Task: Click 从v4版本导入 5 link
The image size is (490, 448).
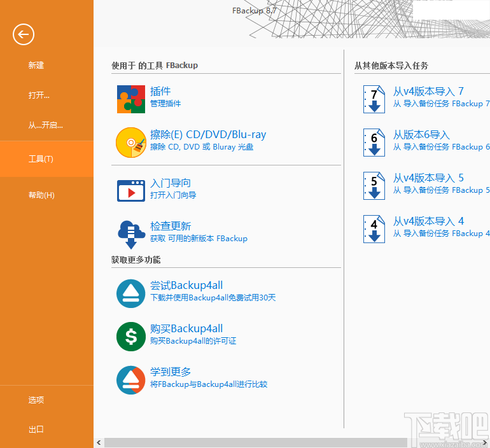Action: coord(428,178)
